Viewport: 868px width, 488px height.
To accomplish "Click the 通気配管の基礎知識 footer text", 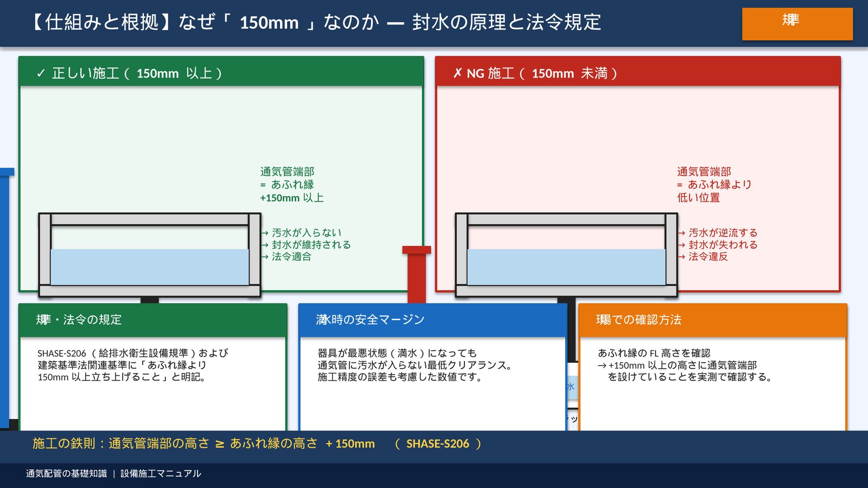I will [x=66, y=474].
